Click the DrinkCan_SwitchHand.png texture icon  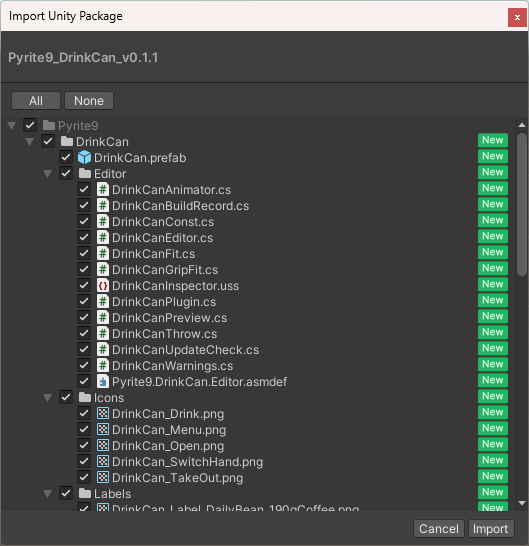103,461
